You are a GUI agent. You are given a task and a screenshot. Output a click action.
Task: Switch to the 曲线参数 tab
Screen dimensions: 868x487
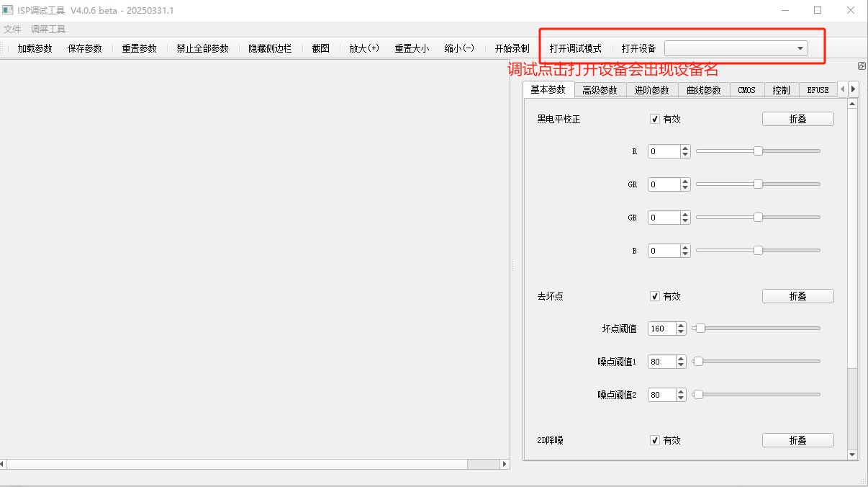point(704,90)
